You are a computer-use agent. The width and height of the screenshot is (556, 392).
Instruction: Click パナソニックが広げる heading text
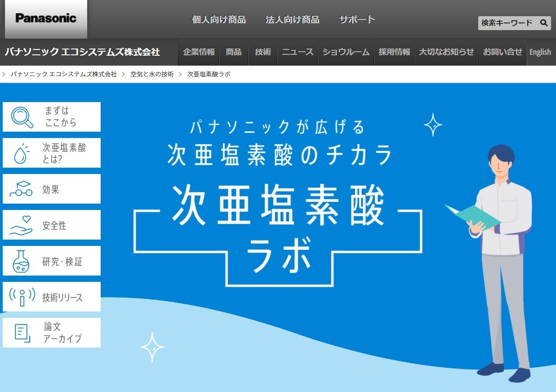coord(277,127)
